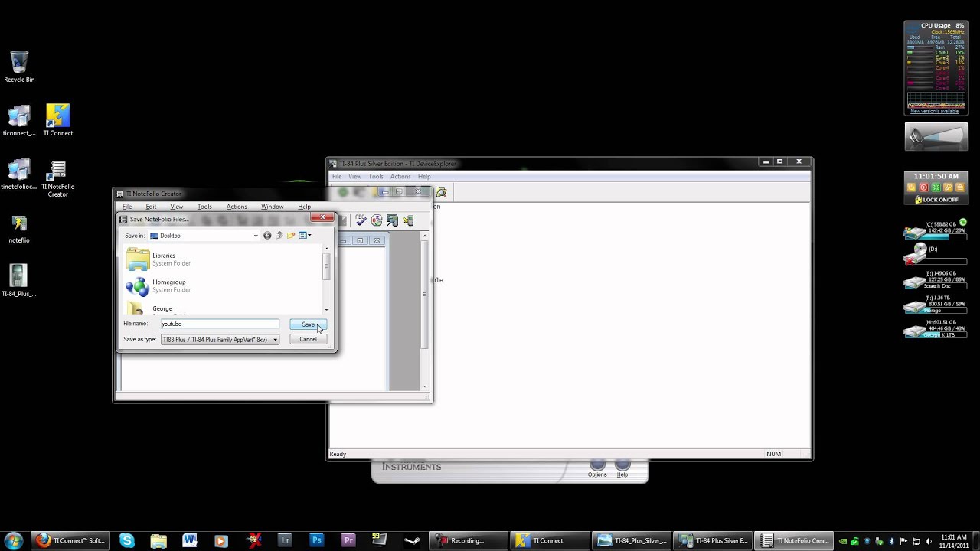Click the symbol insert toolbar icon
Screen dimensions: 980x551
pos(377,220)
